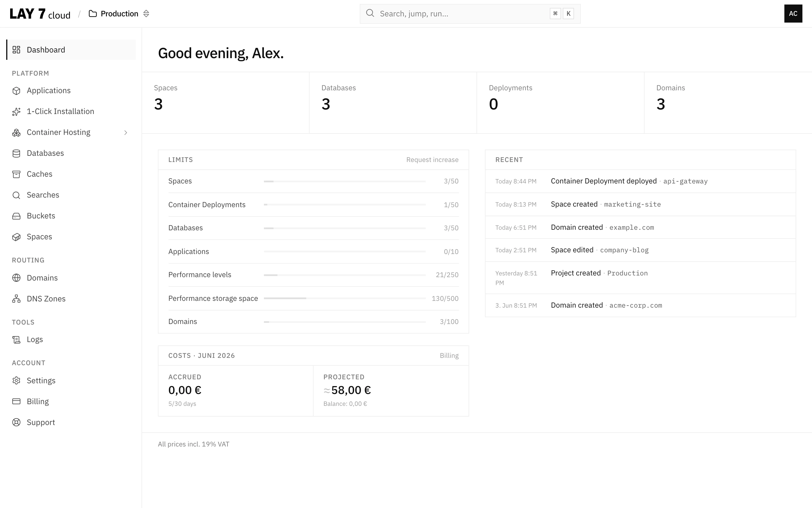Click the Billing credit card icon
Screen dimensions: 812x508
coord(16,402)
